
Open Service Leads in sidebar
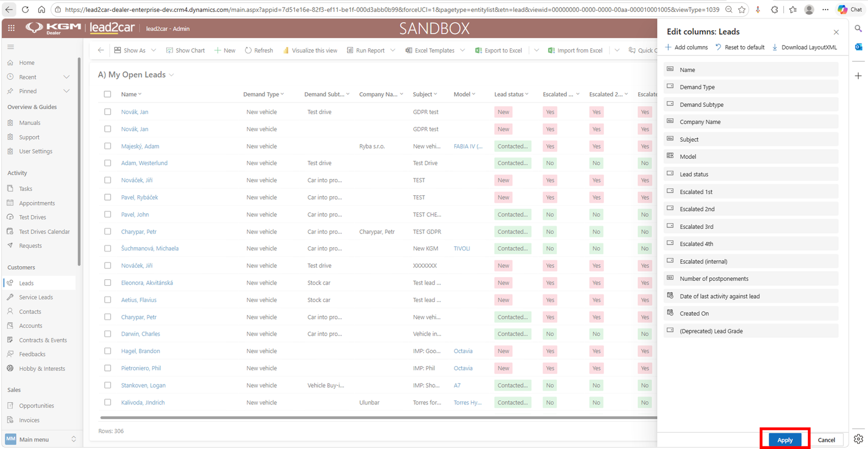point(36,297)
